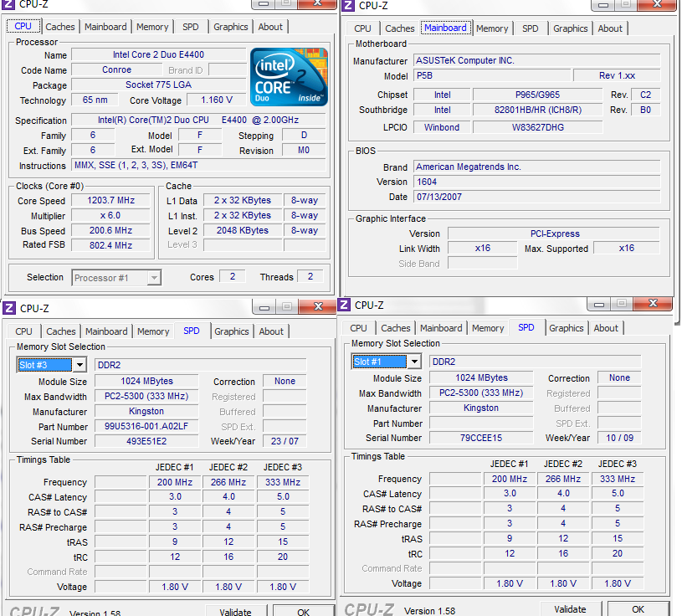
Task: Click CPU-Z title icon of Slot #1 window
Action: click(343, 305)
